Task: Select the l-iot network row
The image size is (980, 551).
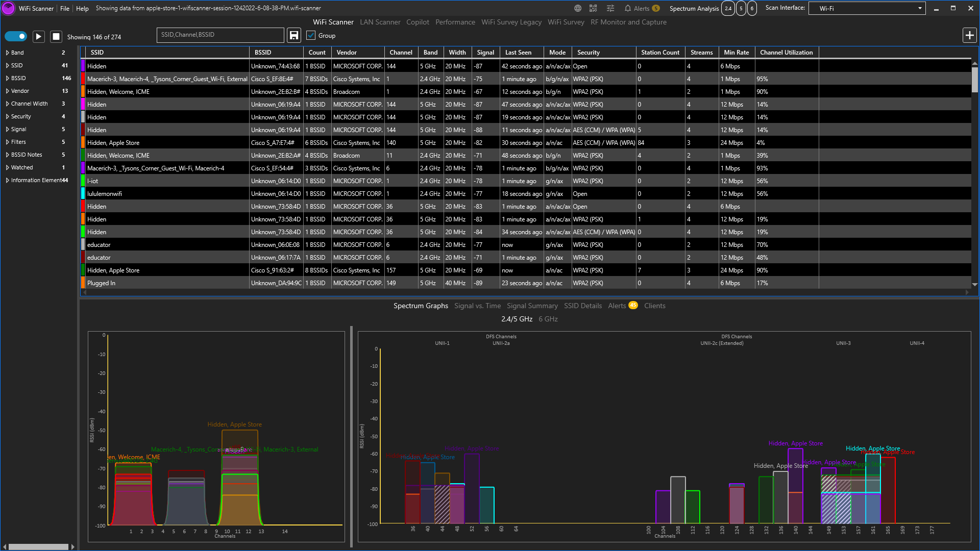Action: click(x=526, y=181)
